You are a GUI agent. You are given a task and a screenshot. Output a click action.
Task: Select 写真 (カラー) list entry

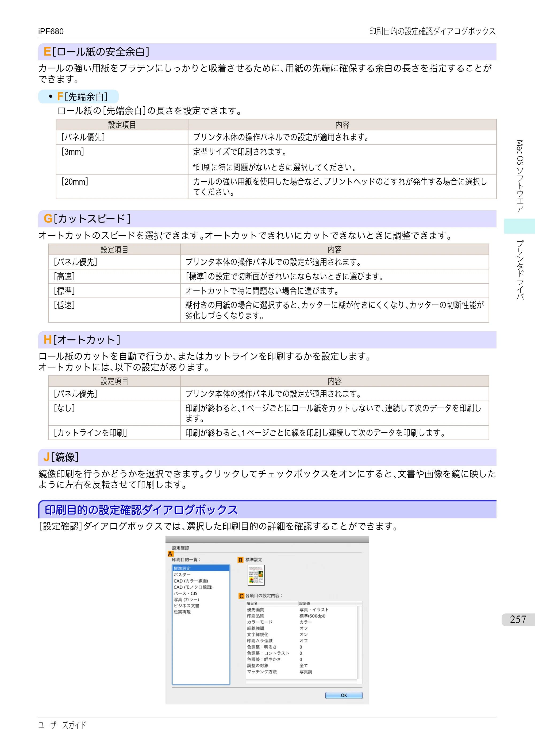pyautogui.click(x=201, y=600)
